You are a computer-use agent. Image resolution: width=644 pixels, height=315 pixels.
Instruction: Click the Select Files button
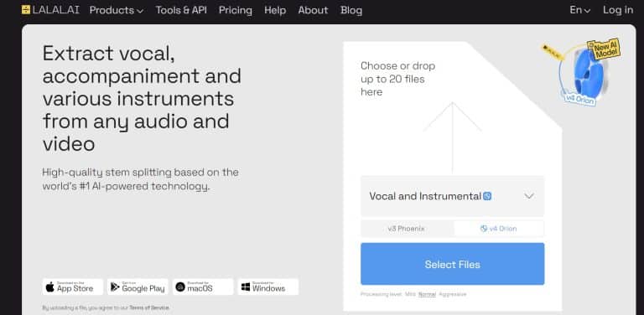pos(452,264)
